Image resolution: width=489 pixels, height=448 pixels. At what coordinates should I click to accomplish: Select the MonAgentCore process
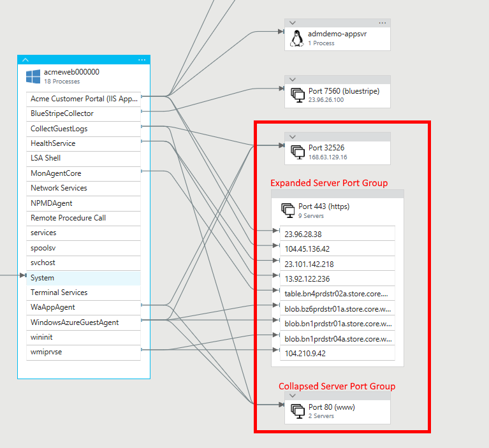(x=84, y=173)
